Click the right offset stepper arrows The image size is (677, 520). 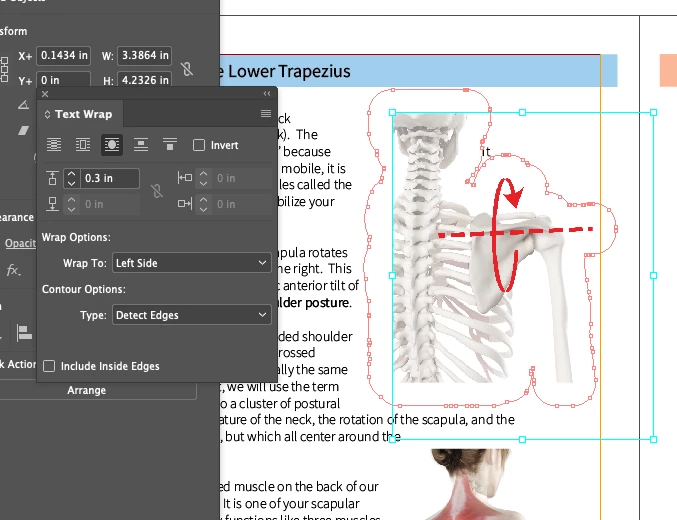coord(204,204)
